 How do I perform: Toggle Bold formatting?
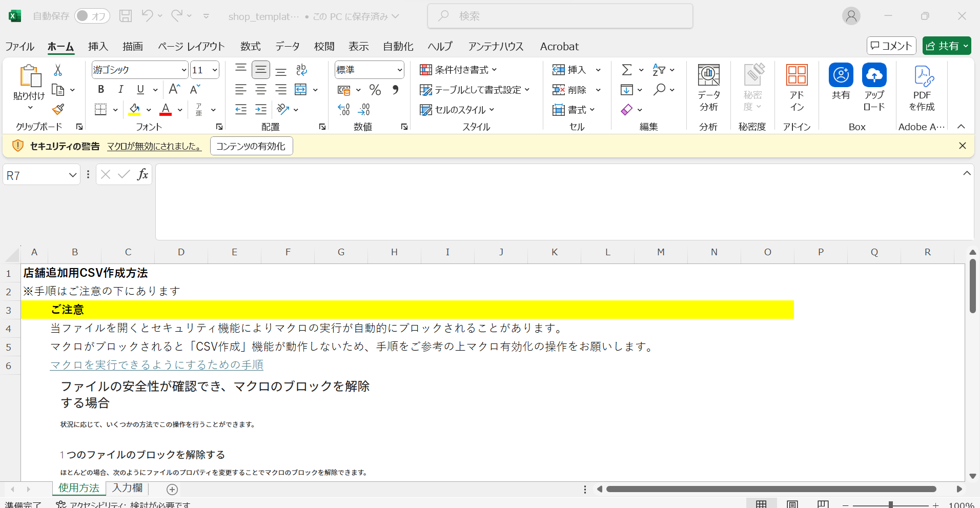pyautogui.click(x=101, y=90)
